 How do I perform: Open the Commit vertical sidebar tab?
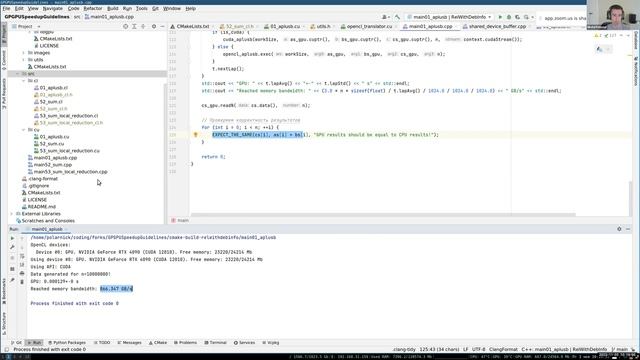coord(4,60)
